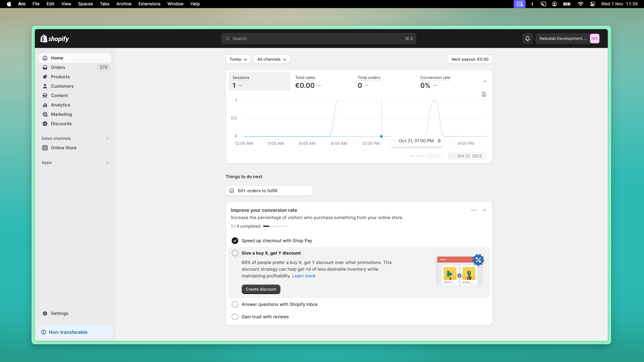This screenshot has width=644, height=362.
Task: Go to Orders in the sidebar
Action: coord(75,67)
